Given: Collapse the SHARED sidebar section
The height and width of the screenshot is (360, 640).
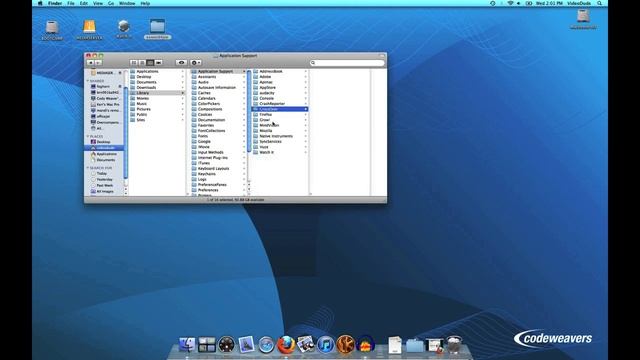Looking at the screenshot, I should tap(88, 81).
